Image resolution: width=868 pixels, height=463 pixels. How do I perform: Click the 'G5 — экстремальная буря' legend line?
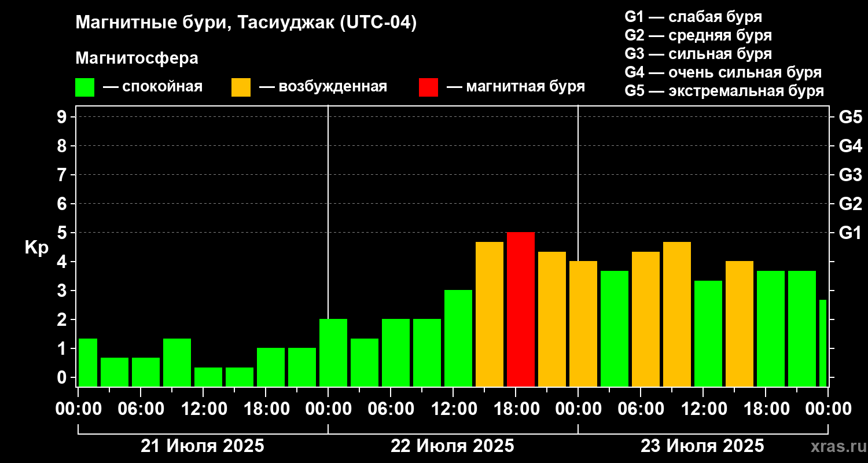point(724,91)
